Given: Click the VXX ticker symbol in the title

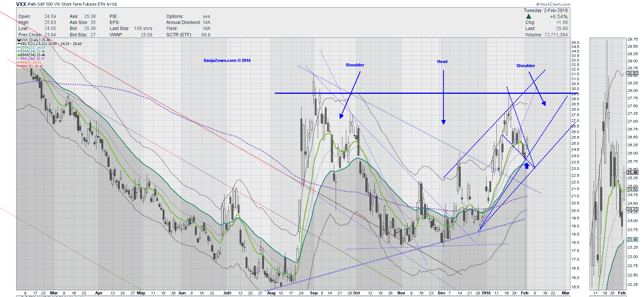Looking at the screenshot, I should tap(21, 4).
